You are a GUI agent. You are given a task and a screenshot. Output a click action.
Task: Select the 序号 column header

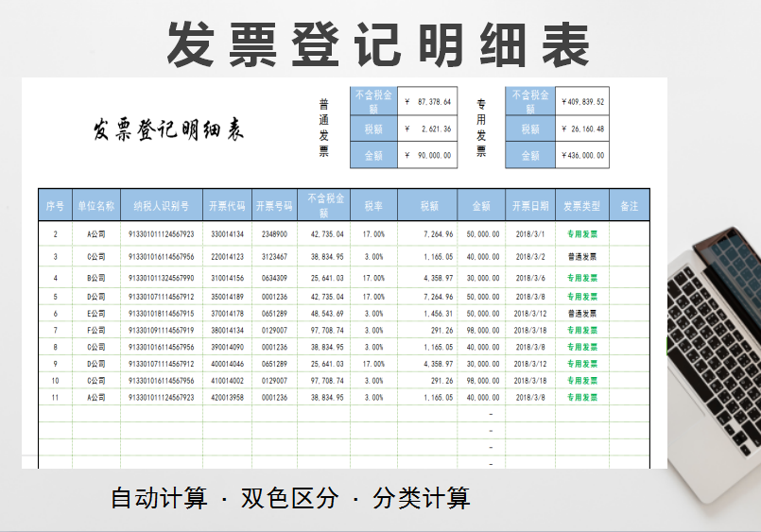coord(56,206)
